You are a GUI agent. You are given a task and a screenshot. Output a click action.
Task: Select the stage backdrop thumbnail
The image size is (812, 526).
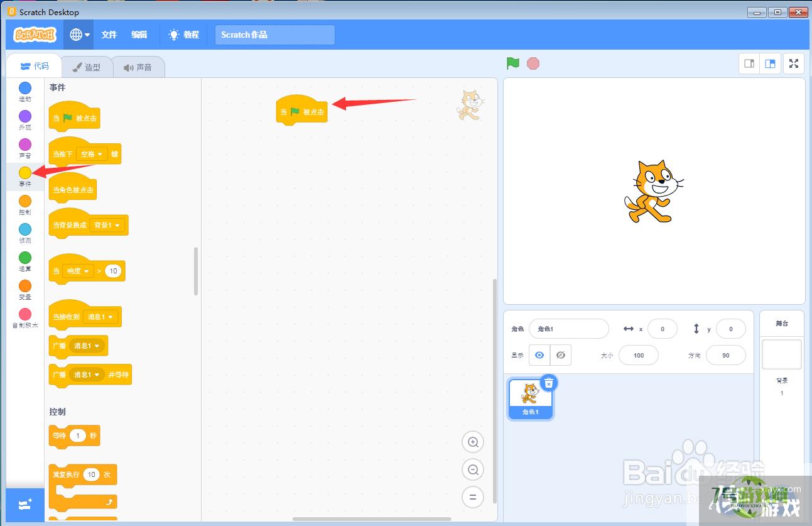(782, 354)
